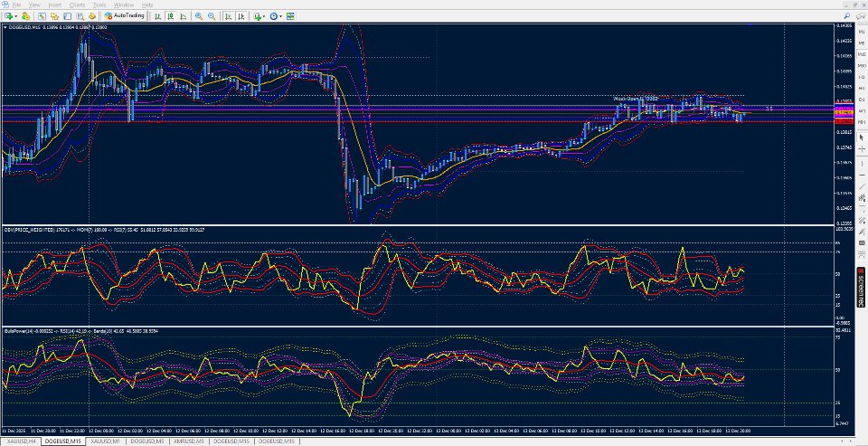Switch to the XMRUSD,M5 chart tab
Screen dimensions: 868x446
[189, 441]
